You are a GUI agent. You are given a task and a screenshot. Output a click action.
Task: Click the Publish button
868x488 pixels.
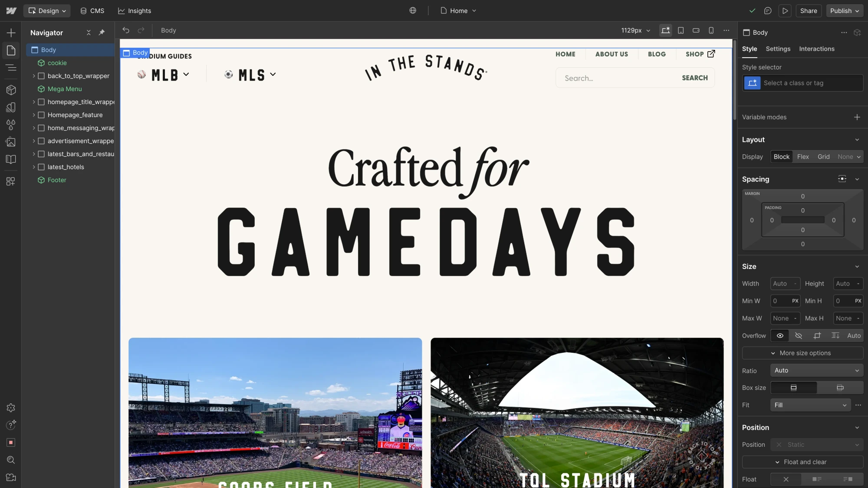point(844,11)
